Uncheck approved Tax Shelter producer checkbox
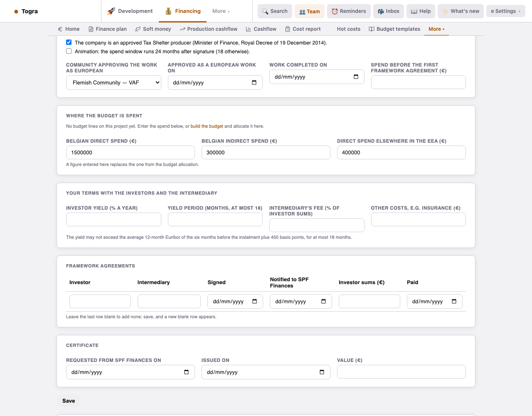The image size is (532, 416). pos(69,42)
